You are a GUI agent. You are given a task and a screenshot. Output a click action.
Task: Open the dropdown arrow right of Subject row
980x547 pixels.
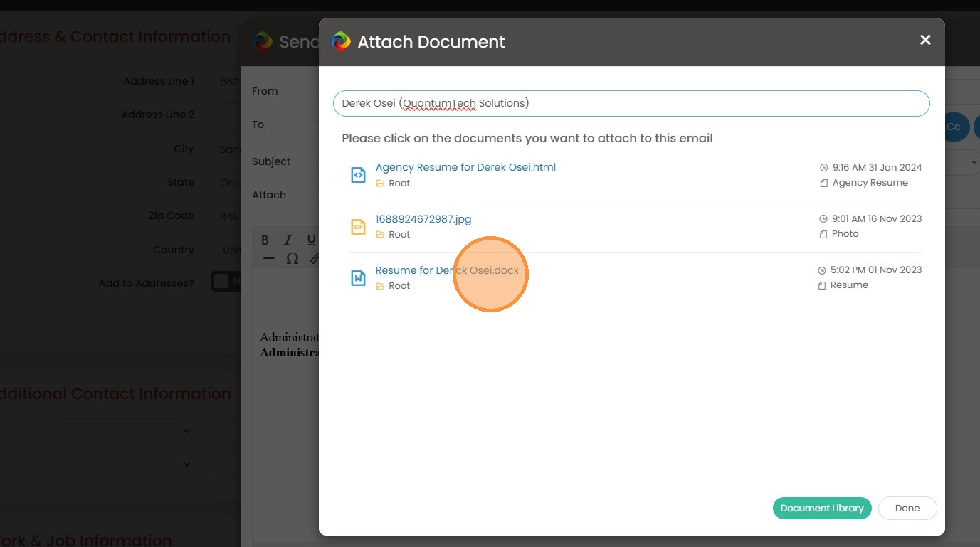click(973, 162)
